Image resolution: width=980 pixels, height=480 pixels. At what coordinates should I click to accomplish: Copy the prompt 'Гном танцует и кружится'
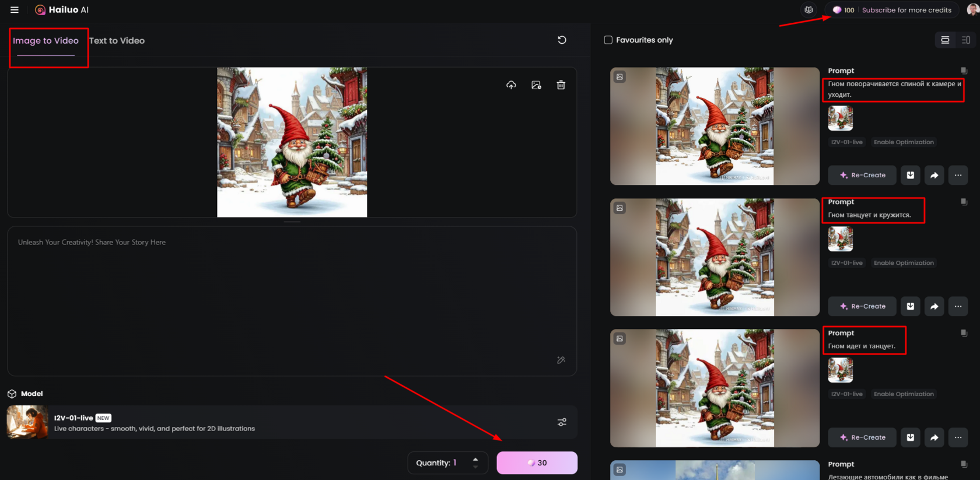pyautogui.click(x=964, y=202)
